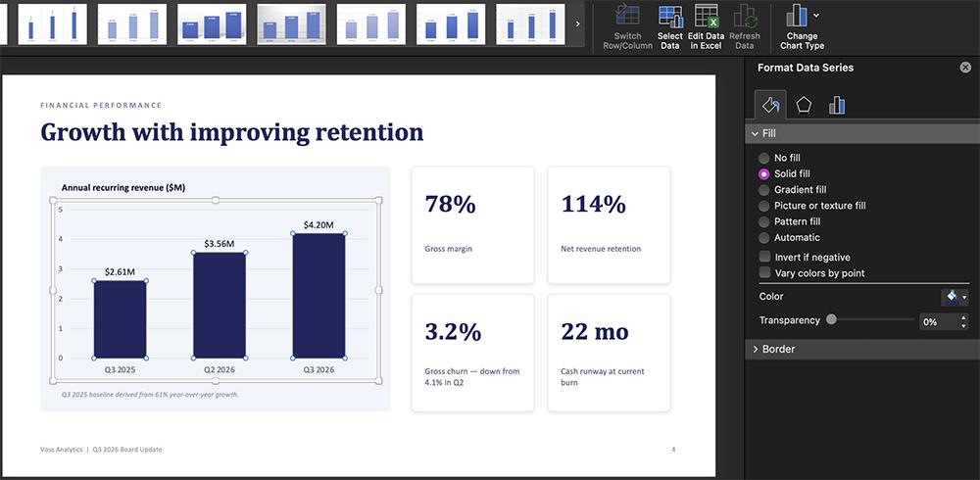Click the Q3 2025 baseline footnote text
Screen dimensions: 980x480
pos(150,395)
